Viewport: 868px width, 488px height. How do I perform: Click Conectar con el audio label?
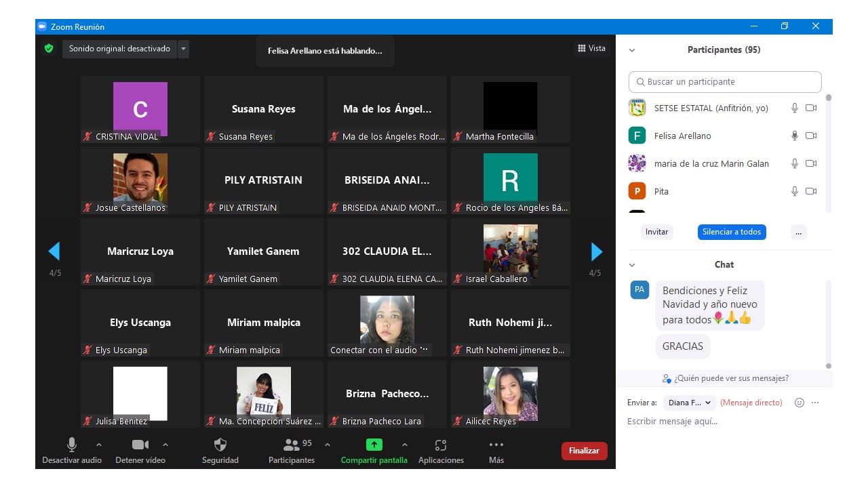[x=374, y=350]
